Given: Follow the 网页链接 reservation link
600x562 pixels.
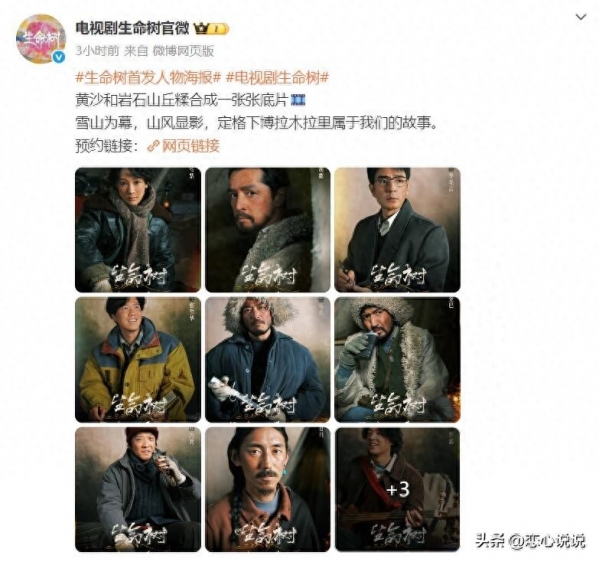Looking at the screenshot, I should point(191,146).
